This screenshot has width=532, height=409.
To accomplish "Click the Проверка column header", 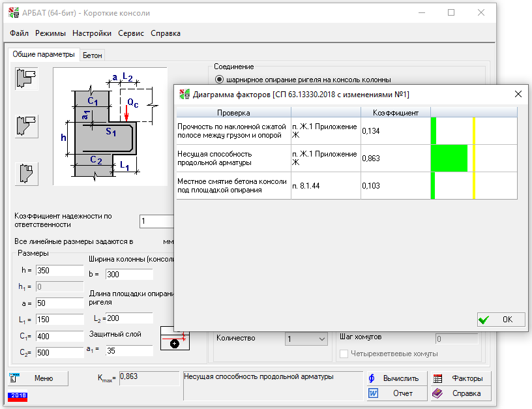I will pyautogui.click(x=233, y=113).
